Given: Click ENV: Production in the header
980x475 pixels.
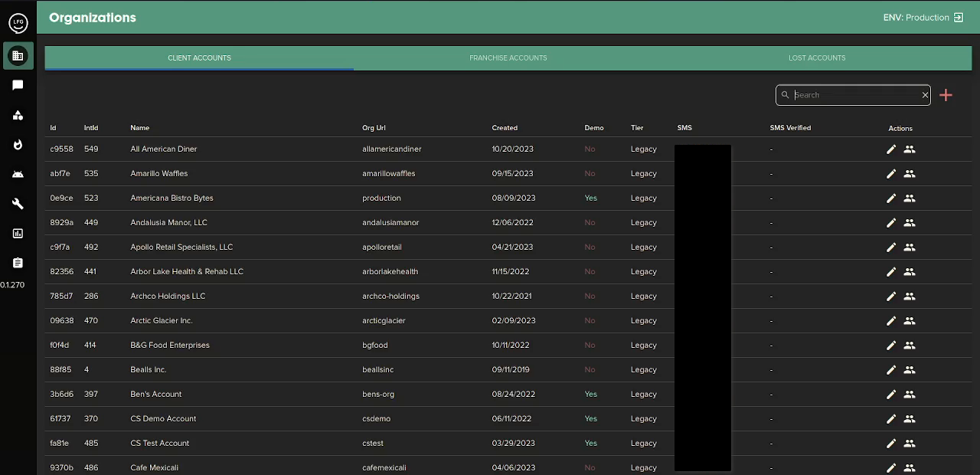Looking at the screenshot, I should tap(916, 17).
